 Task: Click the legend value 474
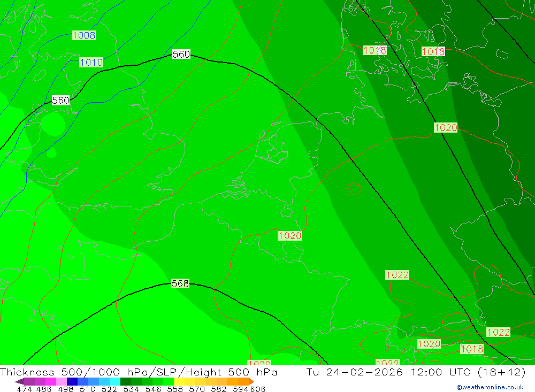click(24, 389)
